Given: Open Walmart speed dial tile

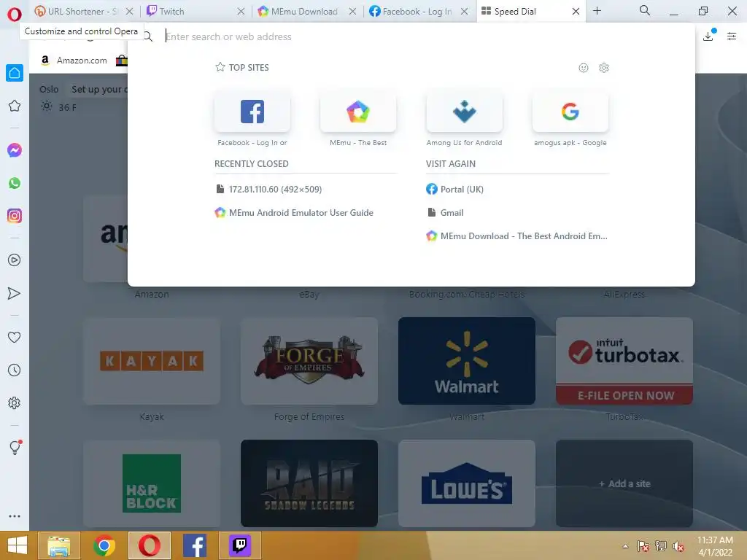Looking at the screenshot, I should tap(467, 361).
